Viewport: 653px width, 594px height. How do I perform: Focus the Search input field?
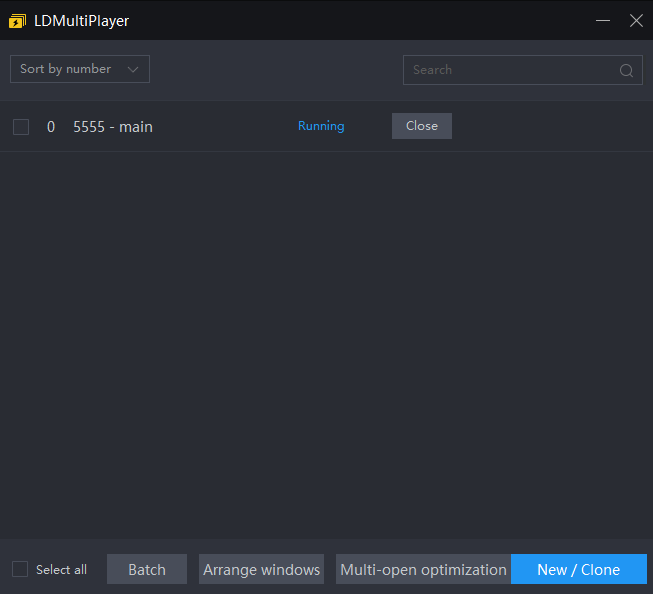click(512, 70)
